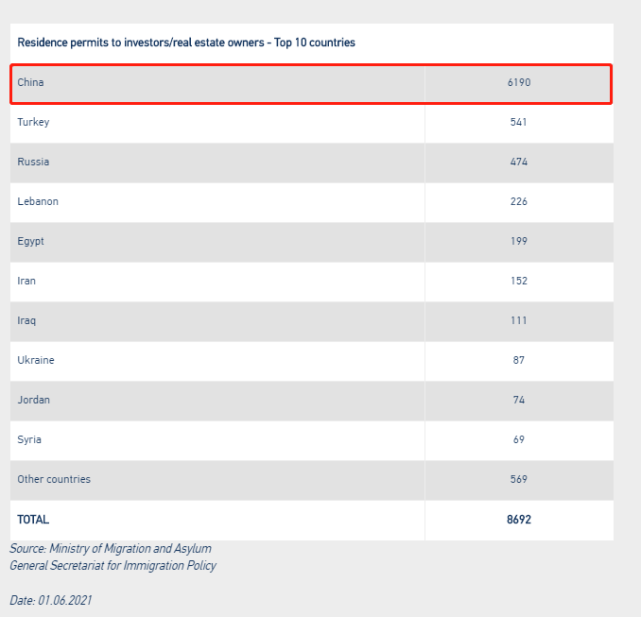
Task: Click the Egypt row label
Action: click(x=31, y=241)
